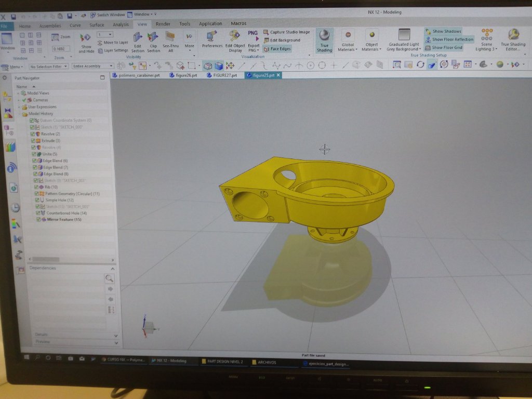The height and width of the screenshot is (399, 532).
Task: Open the No Selection Filter dropdown
Action: (48, 66)
